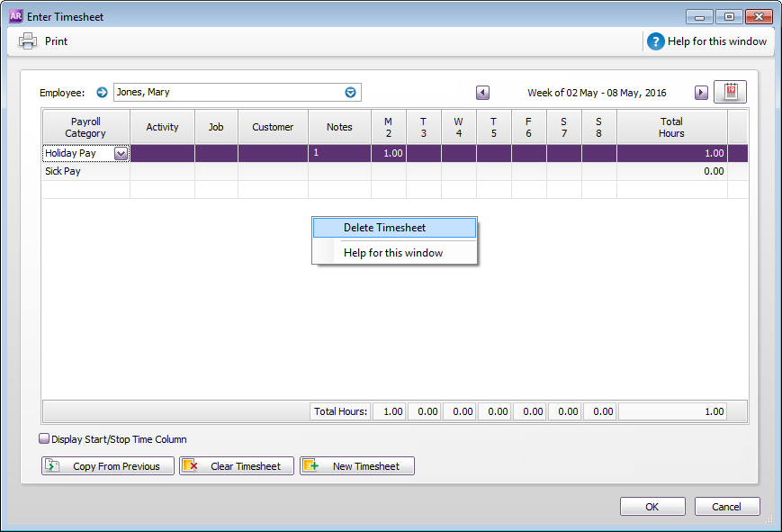Go to next week arrow
The width and height of the screenshot is (782, 532).
(x=701, y=93)
